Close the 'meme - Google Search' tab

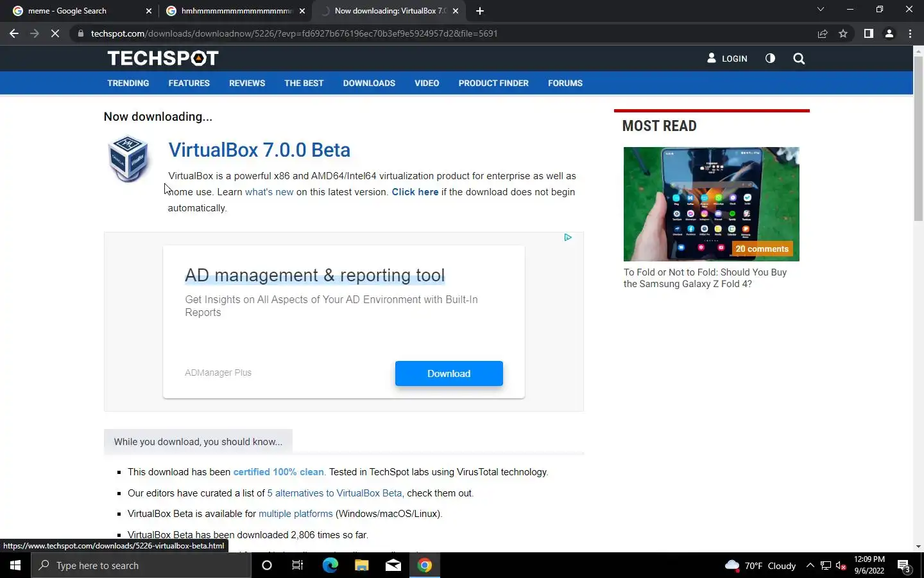[149, 11]
